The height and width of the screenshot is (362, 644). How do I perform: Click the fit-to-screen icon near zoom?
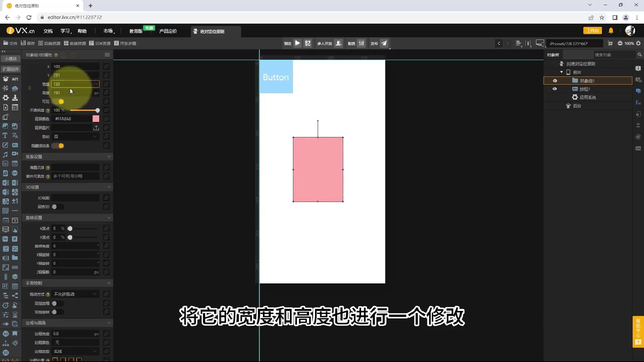[x=610, y=43]
